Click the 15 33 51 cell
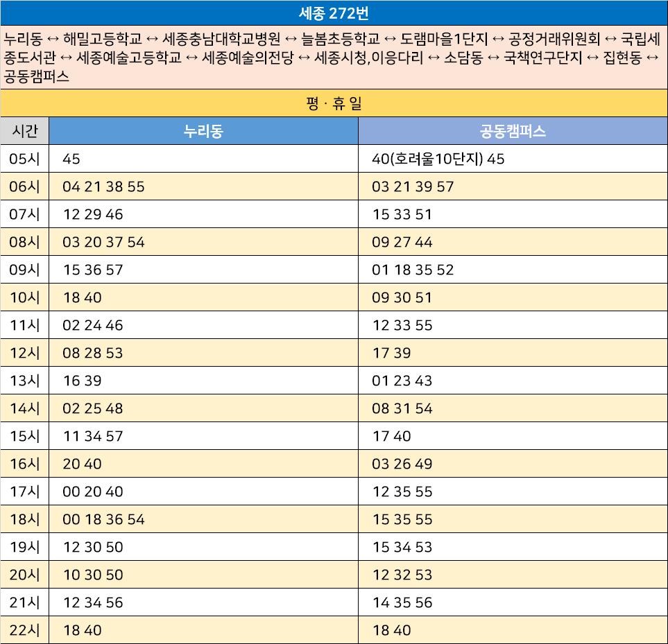 513,214
